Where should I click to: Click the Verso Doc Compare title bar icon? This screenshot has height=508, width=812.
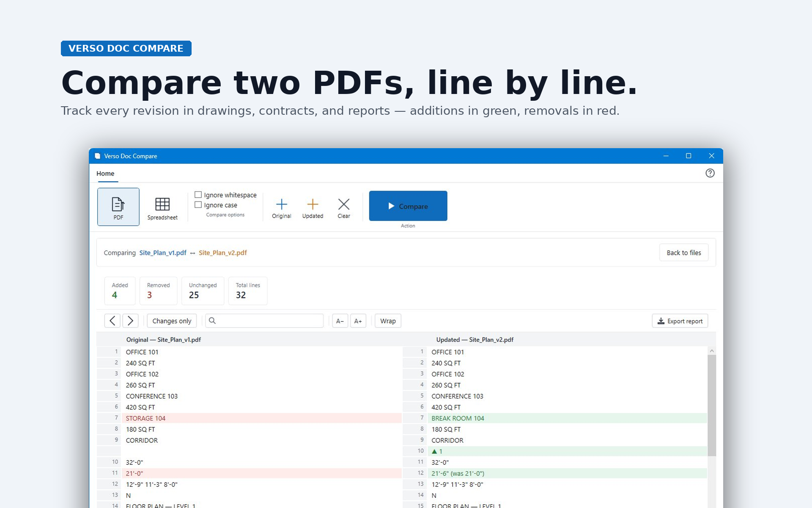(x=98, y=156)
